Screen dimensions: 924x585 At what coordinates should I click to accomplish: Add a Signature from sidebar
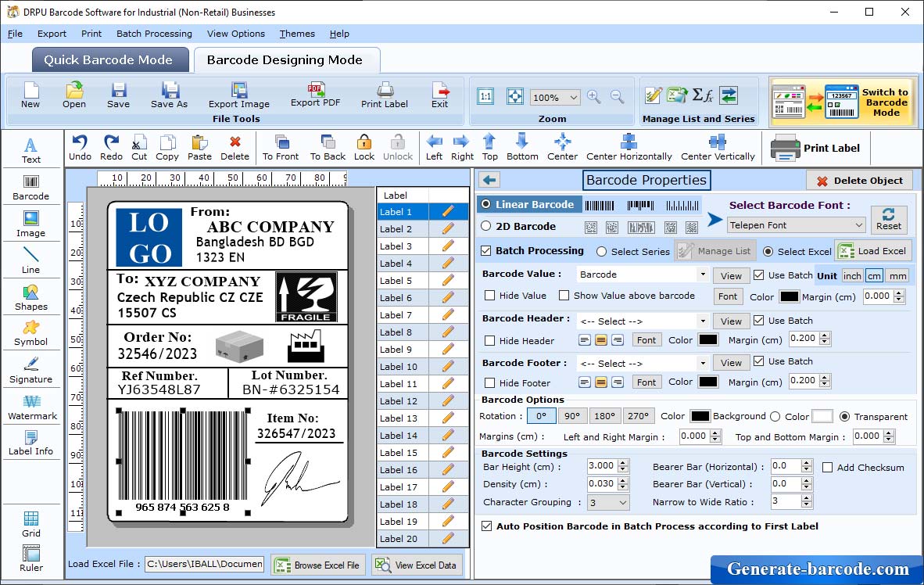[30, 371]
